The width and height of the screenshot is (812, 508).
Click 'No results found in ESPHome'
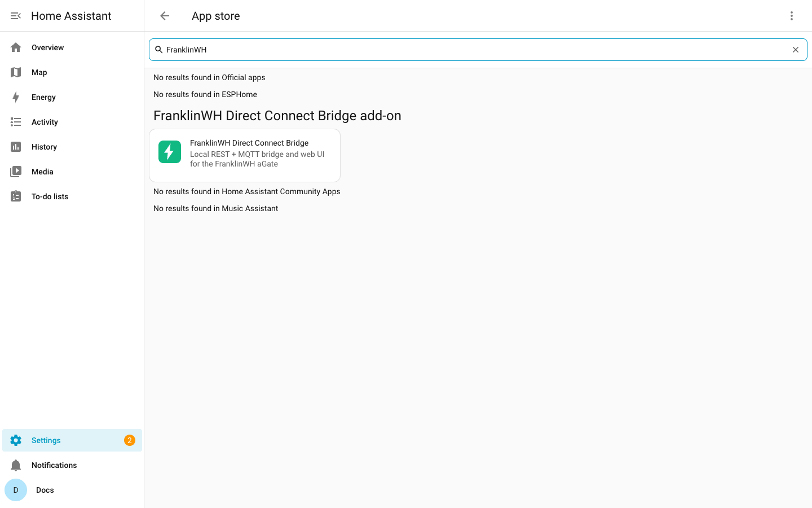[x=205, y=94]
